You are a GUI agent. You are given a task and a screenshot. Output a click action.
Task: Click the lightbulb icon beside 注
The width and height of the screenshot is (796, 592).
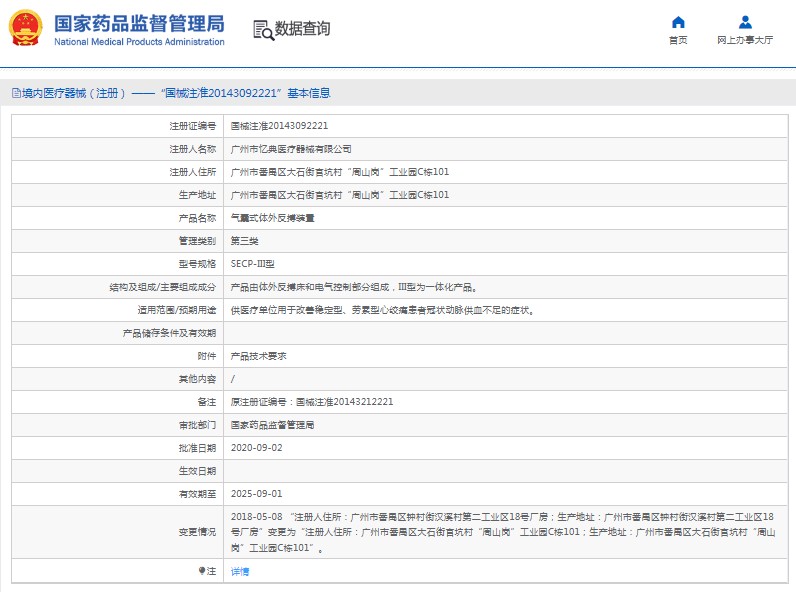202,571
